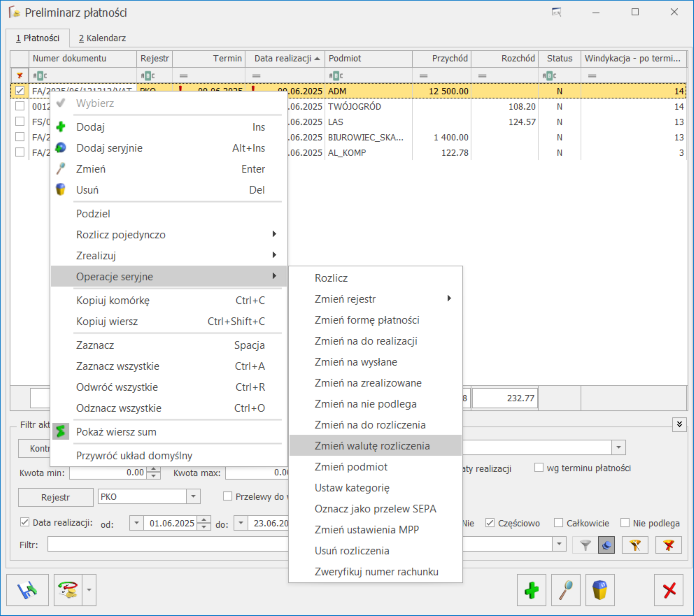Click the filter operator icon under Status
Image resolution: width=694 pixels, height=616 pixels.
pos(549,76)
